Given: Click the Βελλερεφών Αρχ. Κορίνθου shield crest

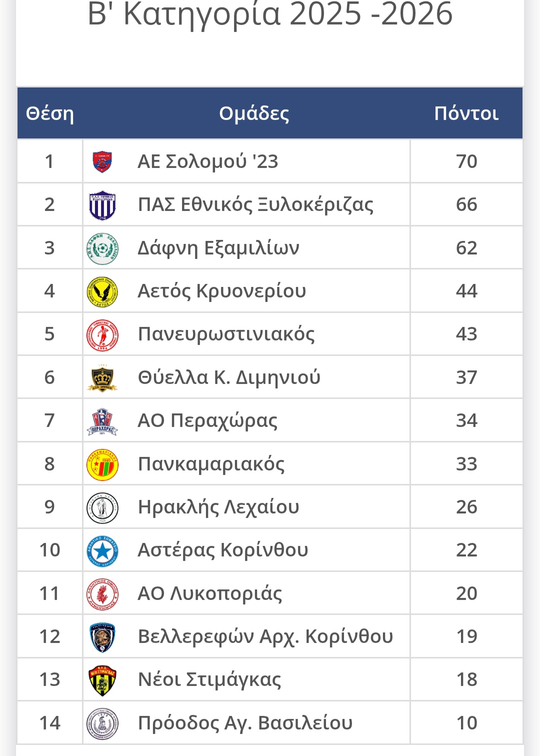Looking at the screenshot, I should 102,637.
